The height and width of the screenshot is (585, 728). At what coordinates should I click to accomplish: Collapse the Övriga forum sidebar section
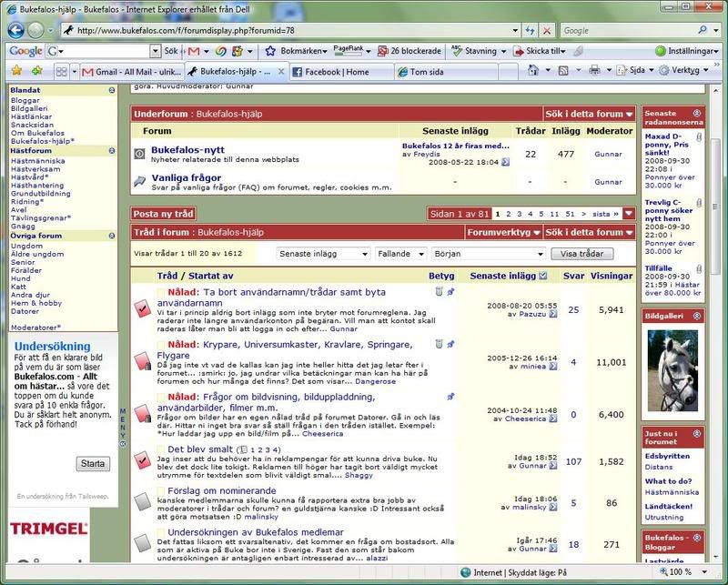coord(112,236)
